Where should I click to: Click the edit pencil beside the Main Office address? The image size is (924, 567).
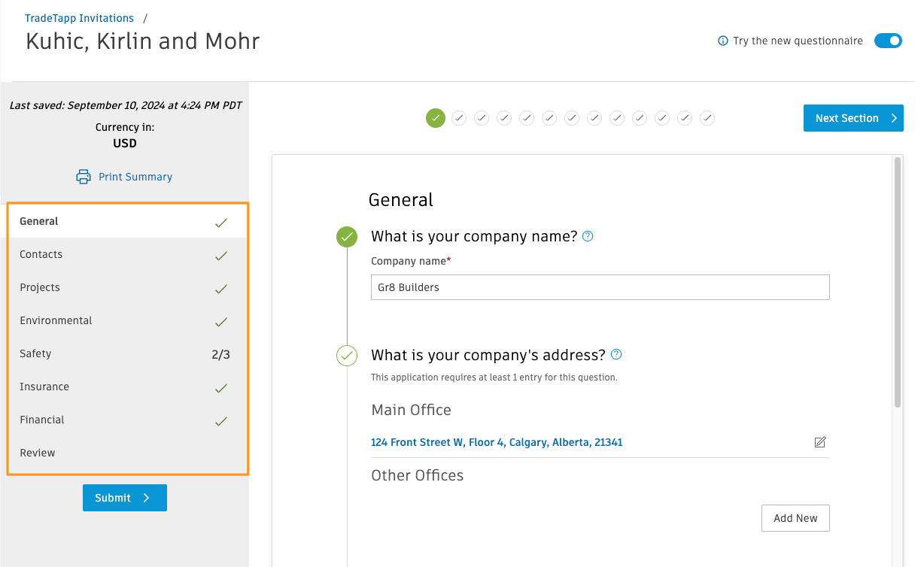pyautogui.click(x=820, y=442)
